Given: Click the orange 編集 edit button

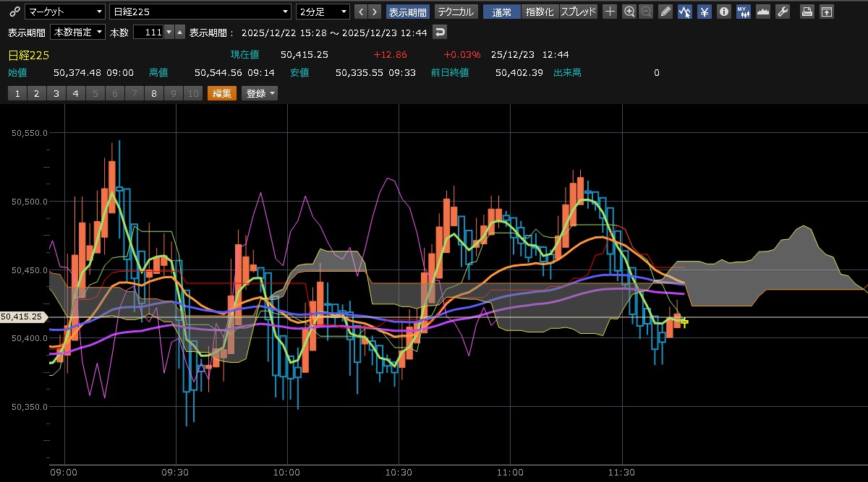Looking at the screenshot, I should point(221,93).
